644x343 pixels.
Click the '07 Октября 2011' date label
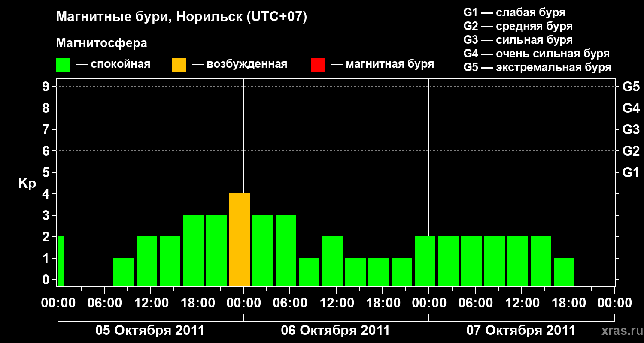click(521, 331)
